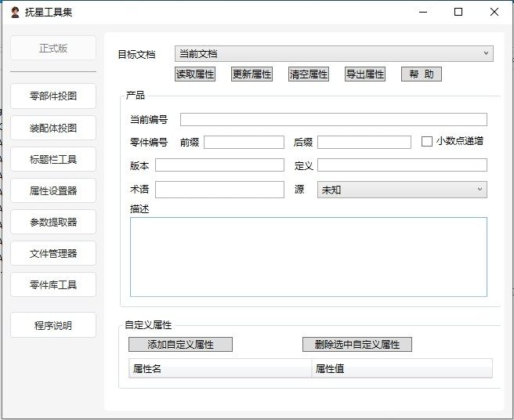Viewport: 514px width, 420px height.
Task: Click the 更新属性 button
Action: pos(252,74)
